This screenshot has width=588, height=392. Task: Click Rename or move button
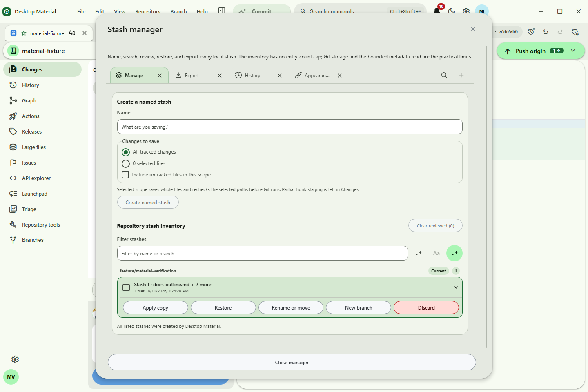click(x=291, y=307)
